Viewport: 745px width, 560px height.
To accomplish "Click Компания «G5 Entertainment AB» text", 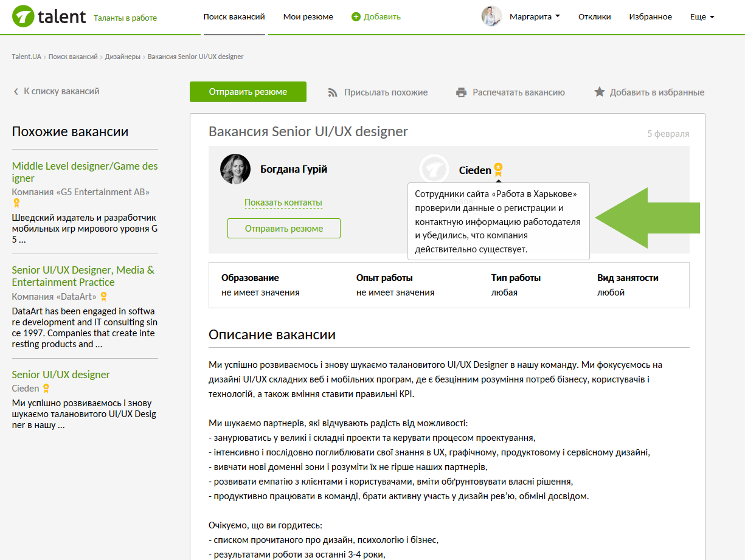I will (81, 192).
